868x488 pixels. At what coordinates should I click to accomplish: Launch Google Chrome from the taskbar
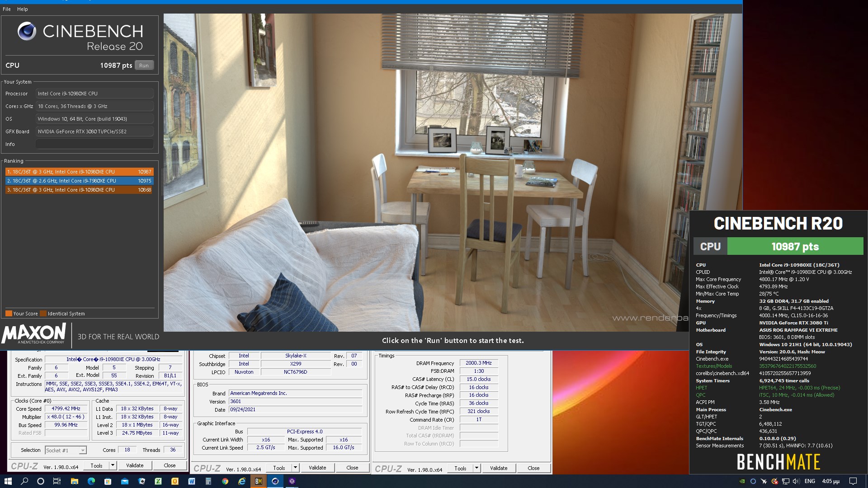(225, 481)
